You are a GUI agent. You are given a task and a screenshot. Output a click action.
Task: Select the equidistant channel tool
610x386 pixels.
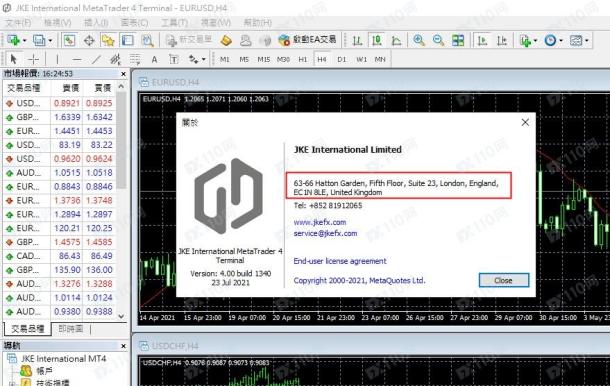click(x=116, y=59)
